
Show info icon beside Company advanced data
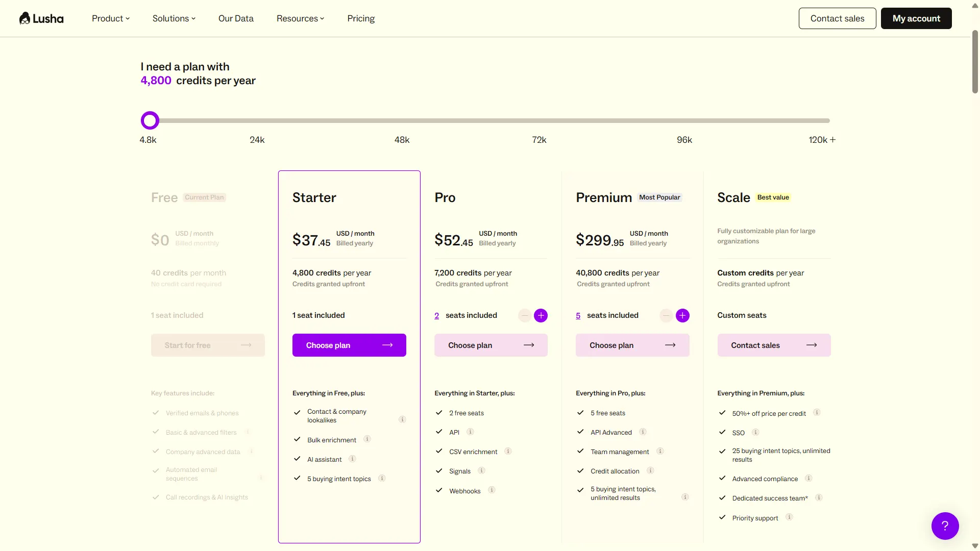point(251,451)
